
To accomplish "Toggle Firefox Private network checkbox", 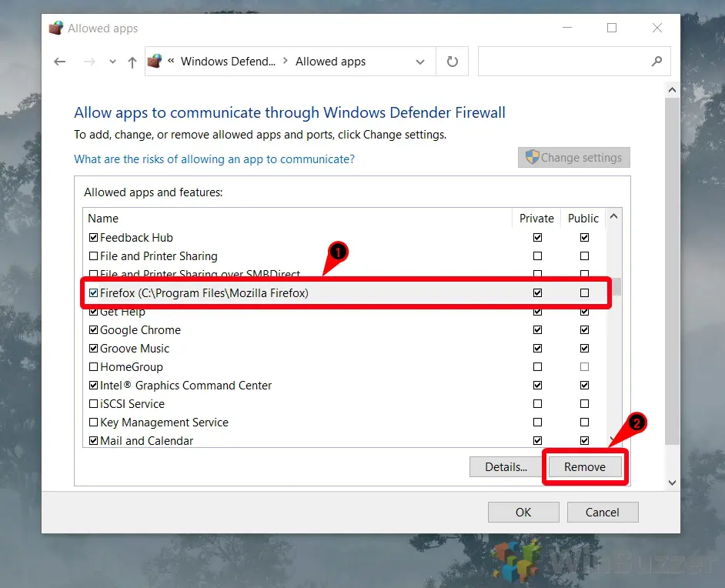I will coord(537,293).
